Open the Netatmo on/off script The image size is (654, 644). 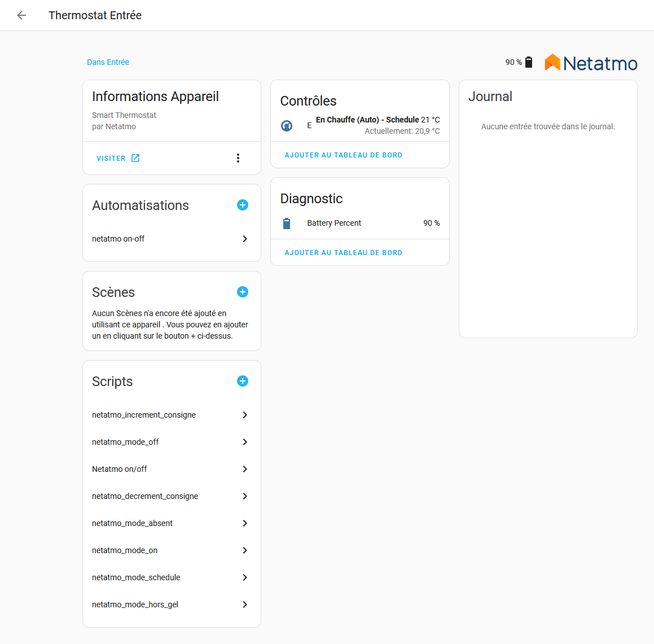point(172,469)
